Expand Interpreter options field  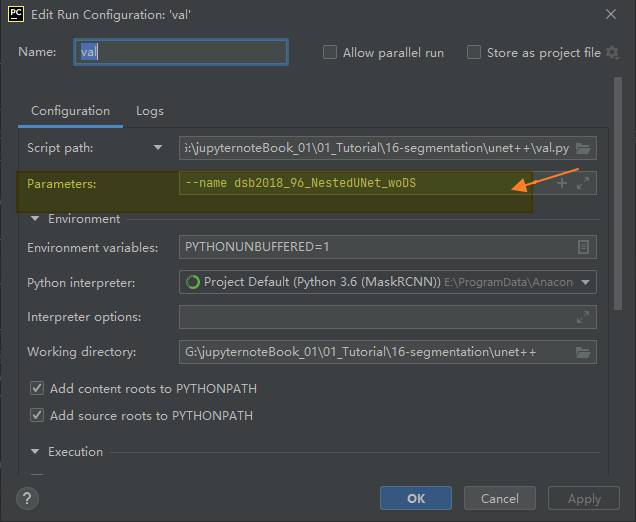pos(583,317)
